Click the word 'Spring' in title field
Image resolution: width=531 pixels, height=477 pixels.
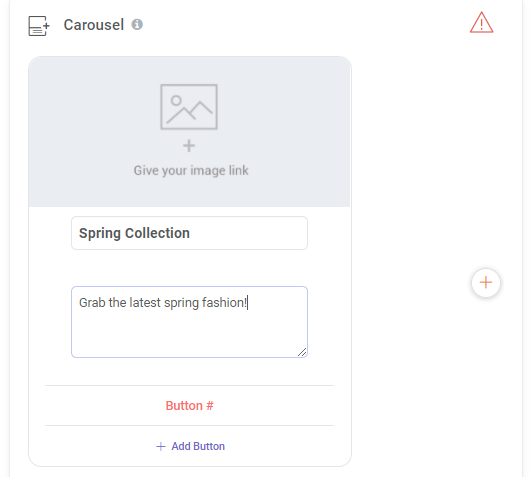(x=100, y=234)
